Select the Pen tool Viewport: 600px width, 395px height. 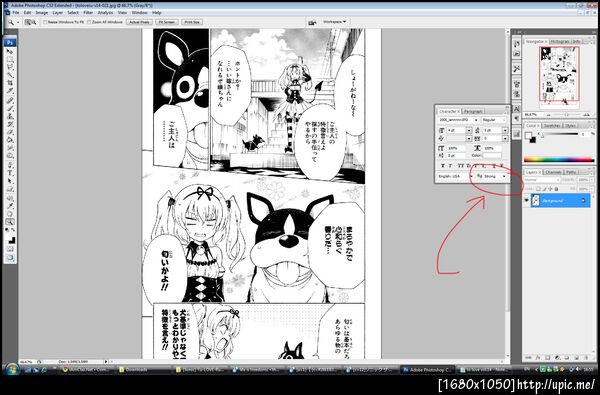tap(10, 165)
